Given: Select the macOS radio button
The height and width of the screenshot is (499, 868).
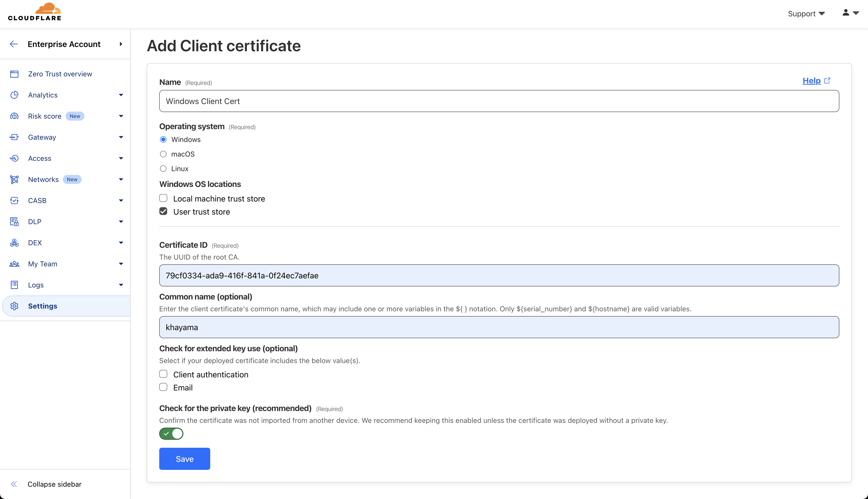Looking at the screenshot, I should pyautogui.click(x=163, y=154).
